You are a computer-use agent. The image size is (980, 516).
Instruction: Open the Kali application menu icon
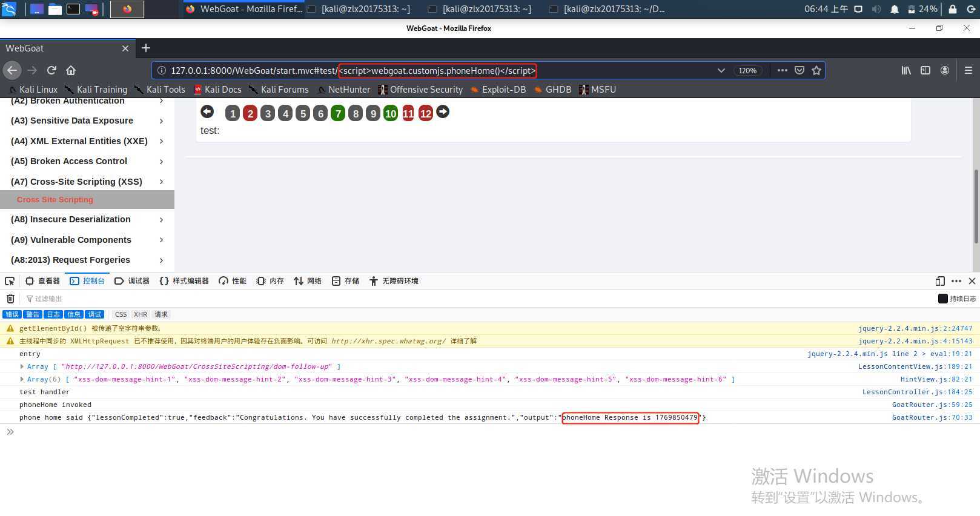click(8, 9)
